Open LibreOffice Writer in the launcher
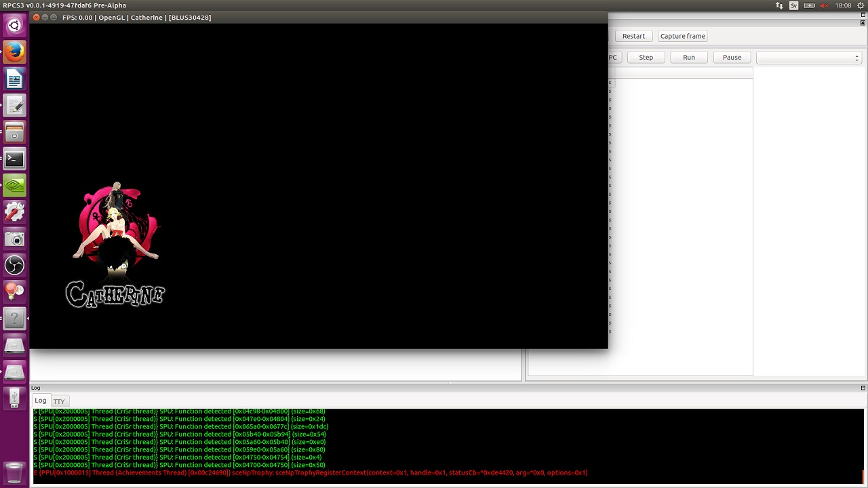 click(14, 79)
